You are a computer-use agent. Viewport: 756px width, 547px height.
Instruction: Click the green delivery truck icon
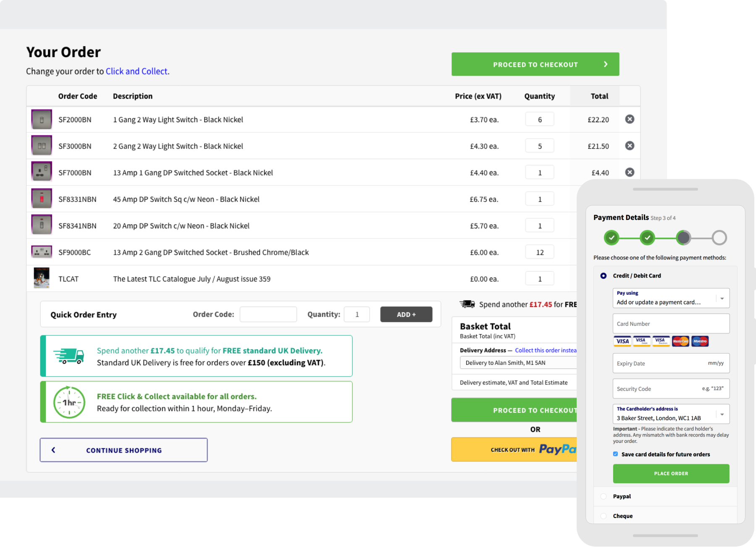click(69, 356)
